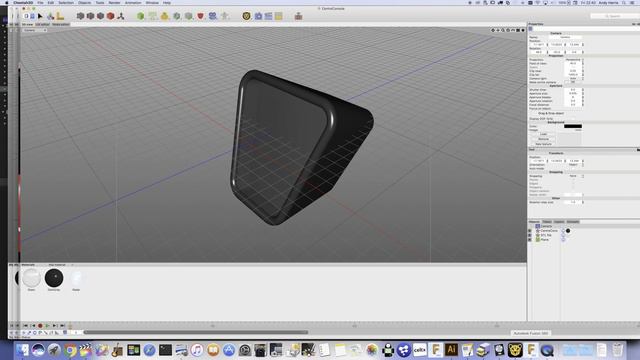Adjust Field of view stepper
Viewport: 640px width, 360px height.
coord(583,63)
